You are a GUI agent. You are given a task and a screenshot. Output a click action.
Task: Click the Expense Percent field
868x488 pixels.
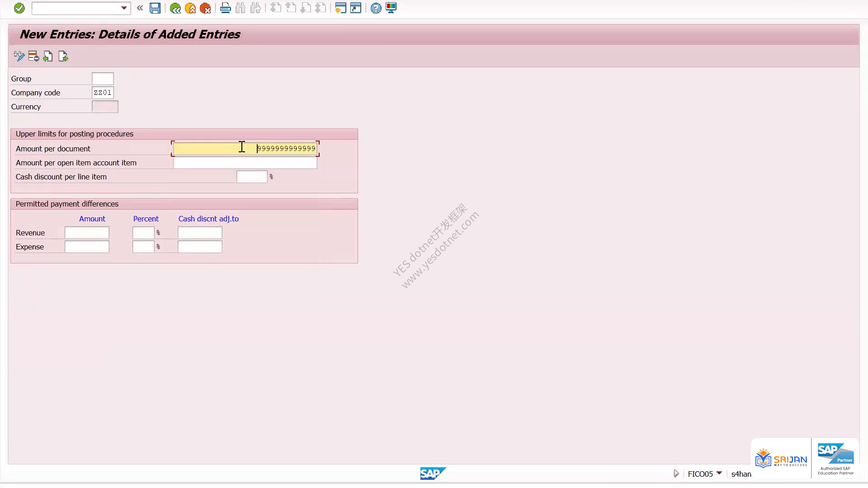click(x=143, y=247)
